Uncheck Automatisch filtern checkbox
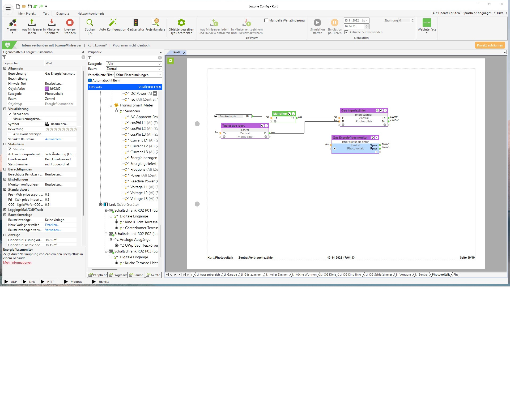This screenshot has width=510, height=420. (90, 80)
